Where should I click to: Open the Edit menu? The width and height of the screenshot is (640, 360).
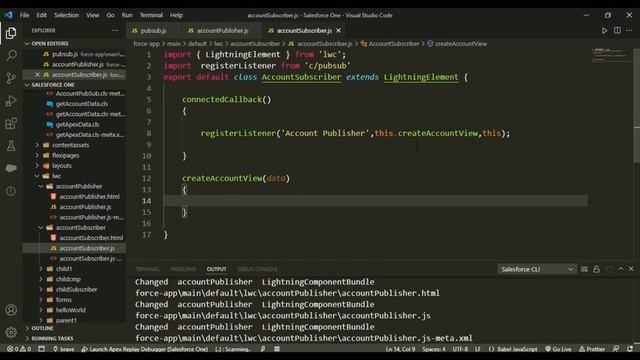point(42,15)
